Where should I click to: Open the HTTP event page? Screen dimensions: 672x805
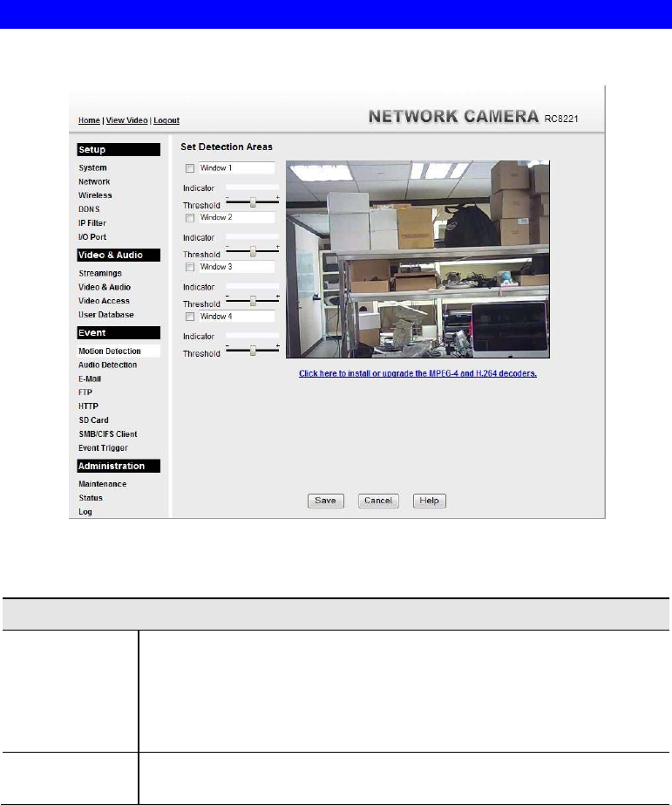pyautogui.click(x=88, y=406)
